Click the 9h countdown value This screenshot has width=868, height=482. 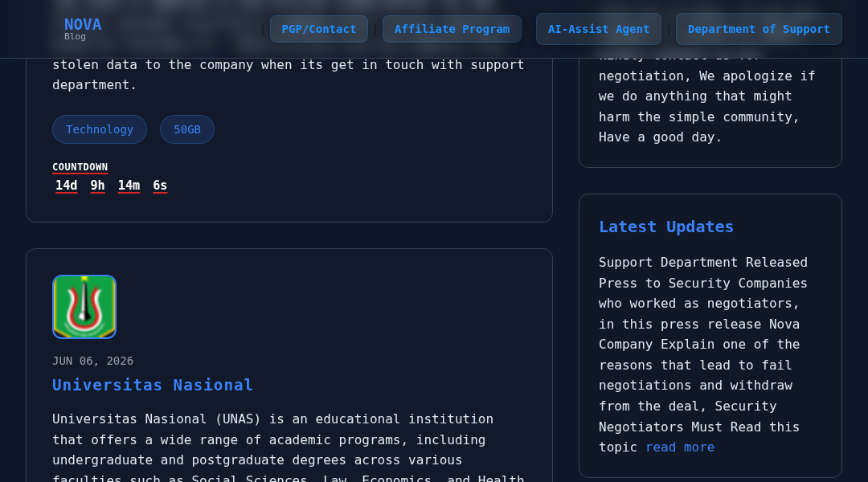97,186
